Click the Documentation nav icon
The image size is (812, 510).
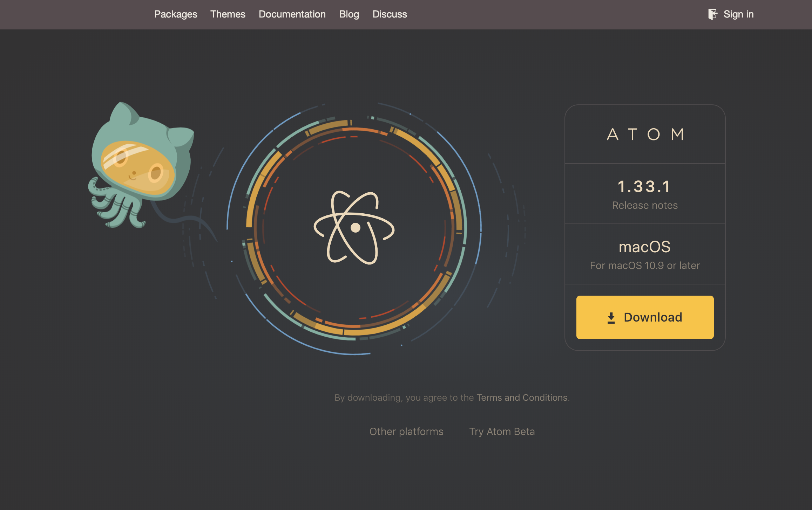click(x=291, y=14)
